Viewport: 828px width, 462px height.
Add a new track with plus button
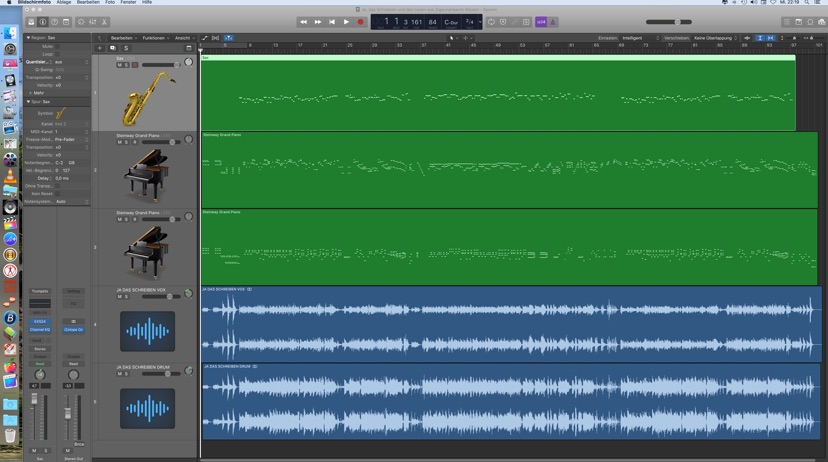coord(99,48)
